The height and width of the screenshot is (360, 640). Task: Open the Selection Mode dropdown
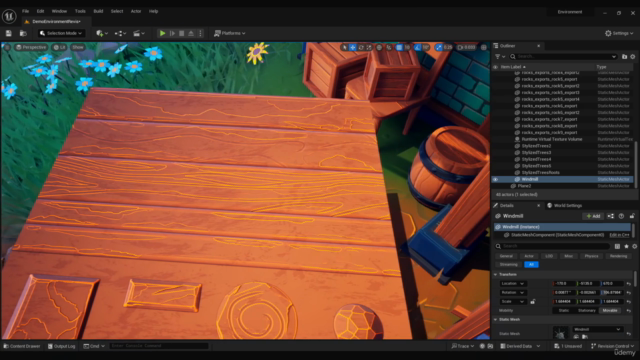[61, 33]
